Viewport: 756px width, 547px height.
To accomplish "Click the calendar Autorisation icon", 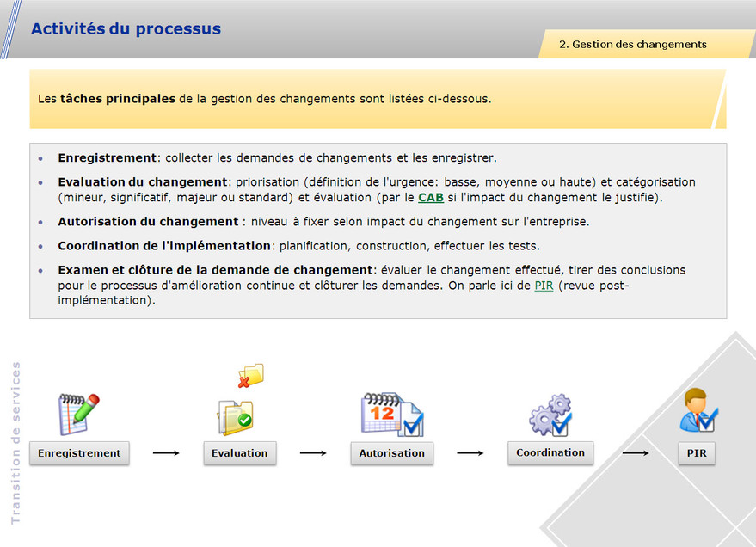I will pos(391,414).
